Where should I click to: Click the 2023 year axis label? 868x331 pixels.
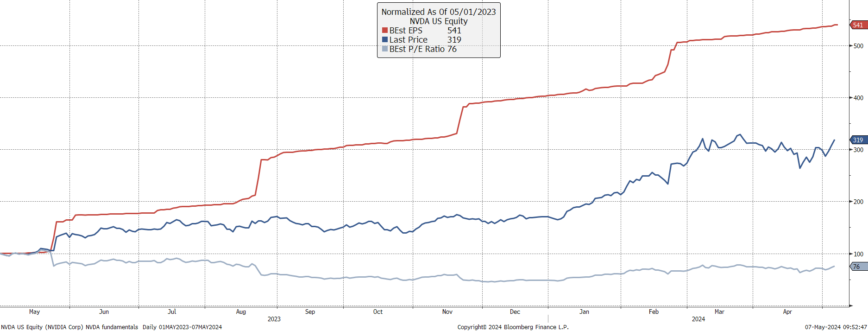[x=274, y=319]
